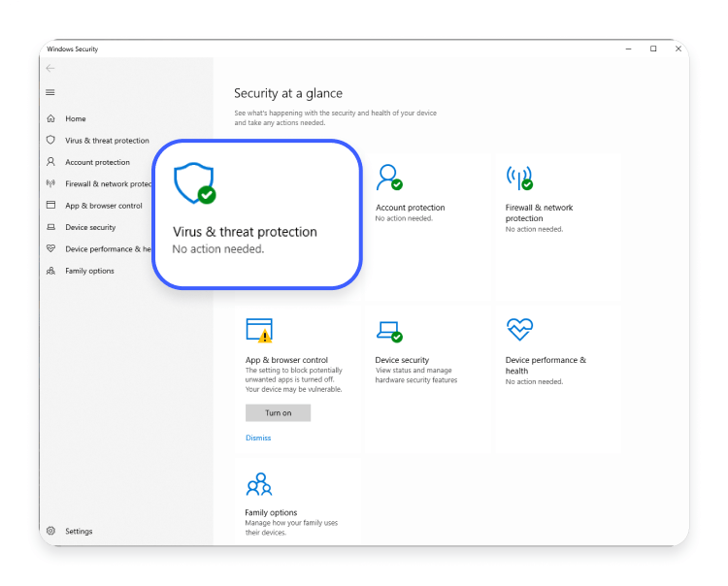
Task: Open Firewall & network protection in sidebar
Action: 109,183
